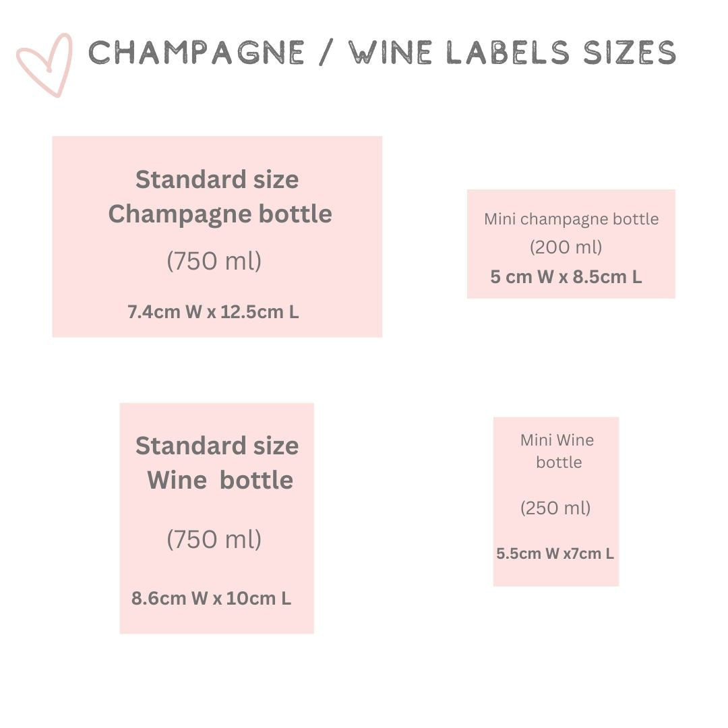Screen dimensions: 728x728
Task: Click the word SIZES in the heading
Action: click(630, 53)
